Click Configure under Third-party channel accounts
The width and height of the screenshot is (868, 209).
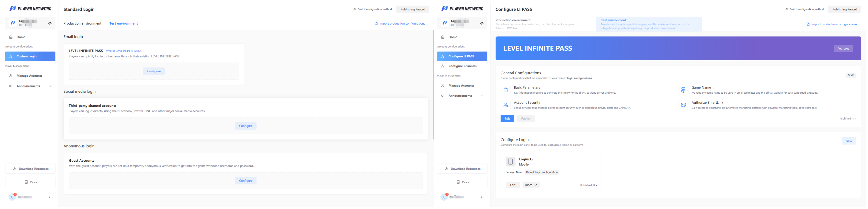pos(246,126)
